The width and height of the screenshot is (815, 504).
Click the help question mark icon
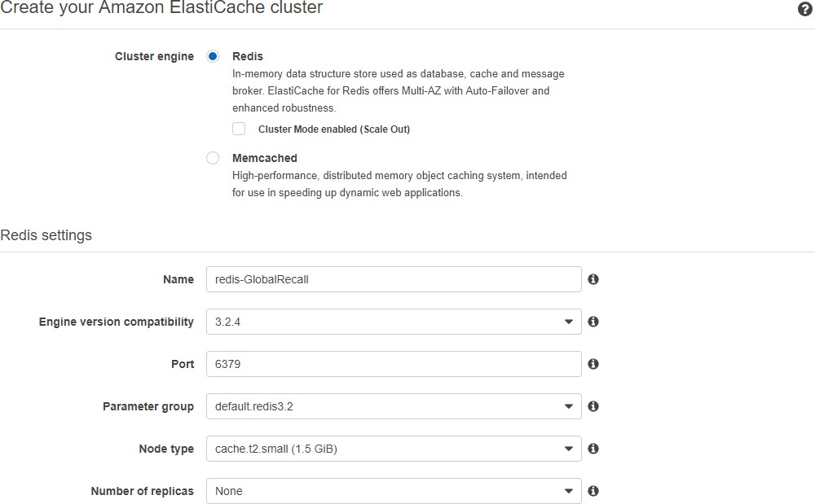[x=805, y=10]
